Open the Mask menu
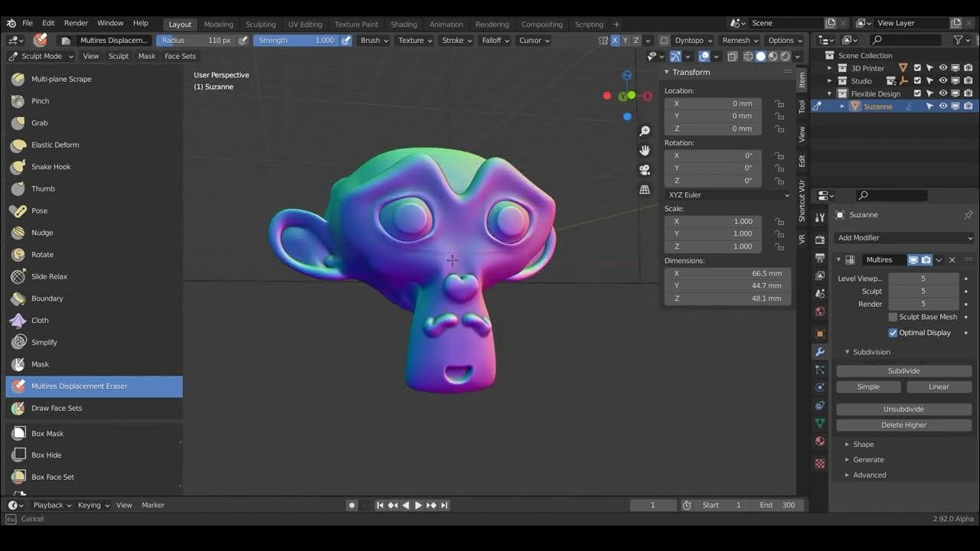980x551 pixels. tap(146, 56)
